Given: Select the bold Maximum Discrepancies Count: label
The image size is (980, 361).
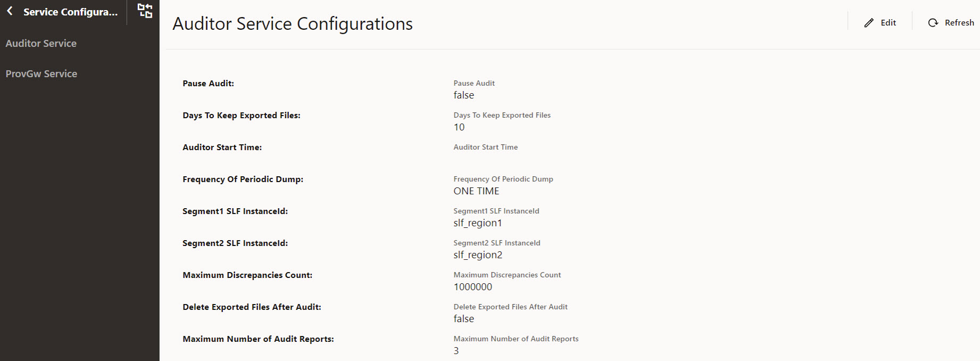Looking at the screenshot, I should [247, 275].
